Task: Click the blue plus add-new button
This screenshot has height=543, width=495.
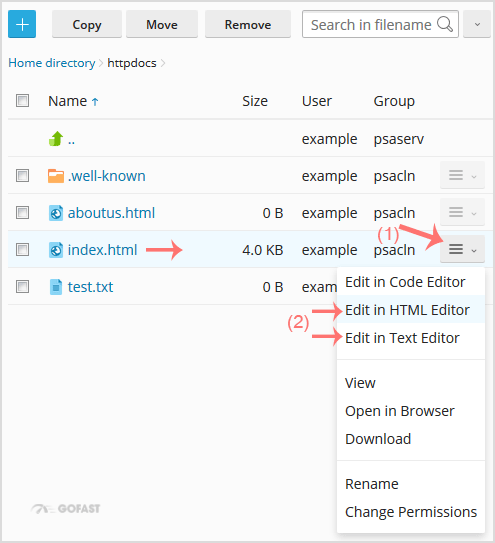Action: (22, 24)
